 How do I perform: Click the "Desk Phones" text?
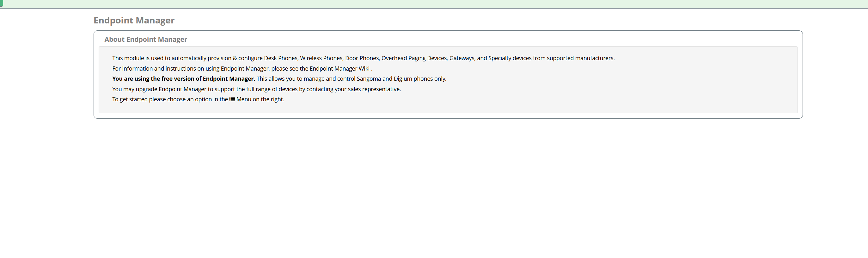point(280,58)
